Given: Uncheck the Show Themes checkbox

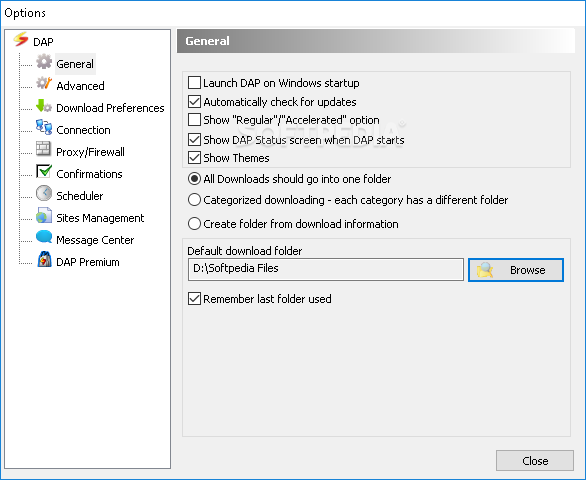Looking at the screenshot, I should [194, 158].
